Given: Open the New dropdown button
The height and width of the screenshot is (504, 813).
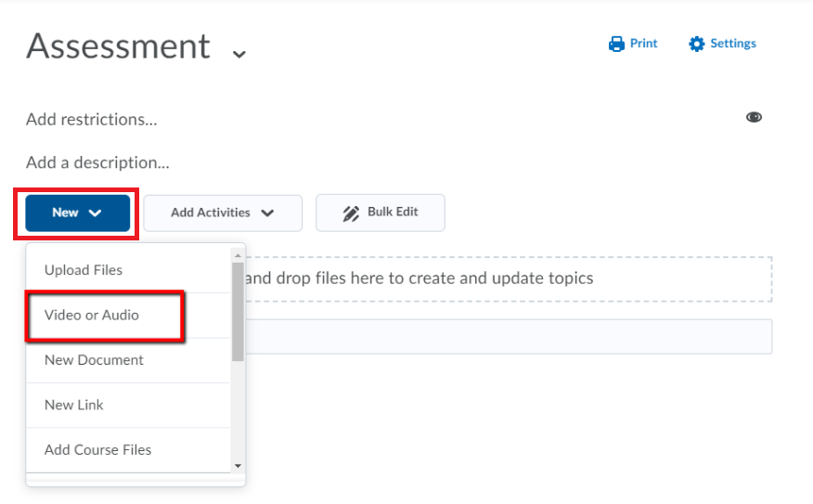Looking at the screenshot, I should click(x=77, y=213).
